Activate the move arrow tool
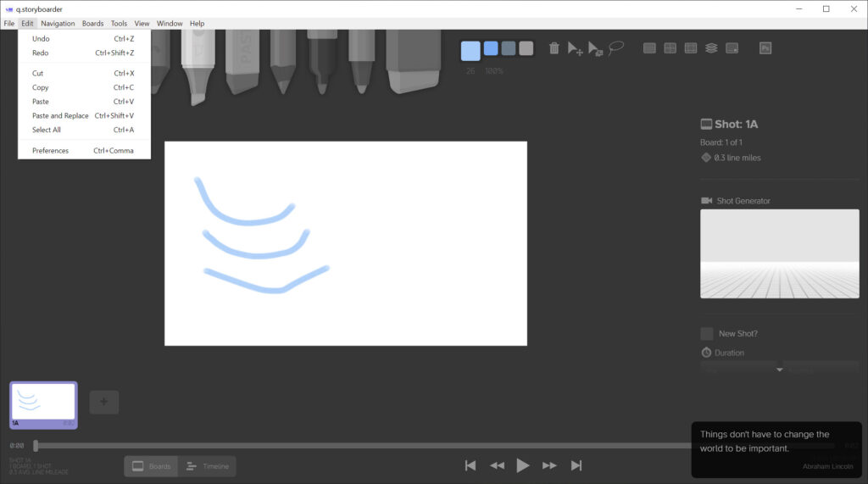The width and height of the screenshot is (868, 484). click(x=575, y=48)
